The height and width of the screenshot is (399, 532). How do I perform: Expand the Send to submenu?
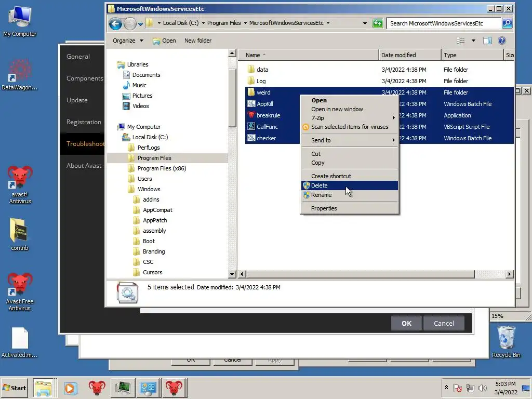click(x=350, y=140)
